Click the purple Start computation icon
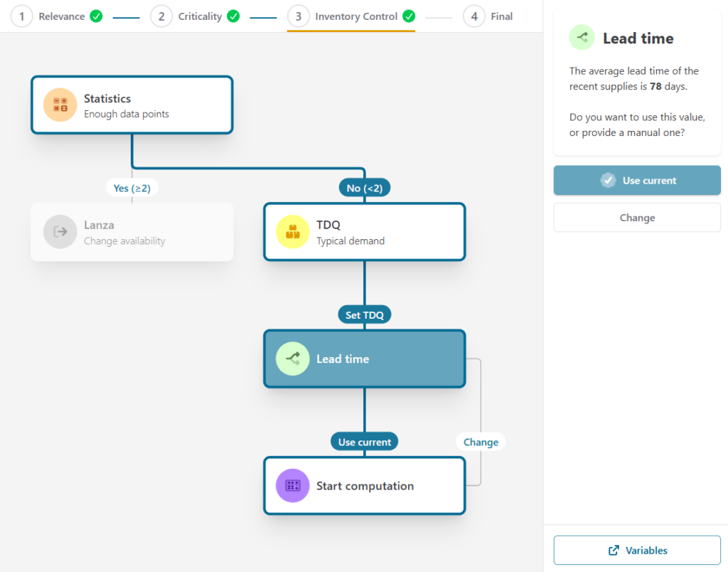 click(292, 486)
